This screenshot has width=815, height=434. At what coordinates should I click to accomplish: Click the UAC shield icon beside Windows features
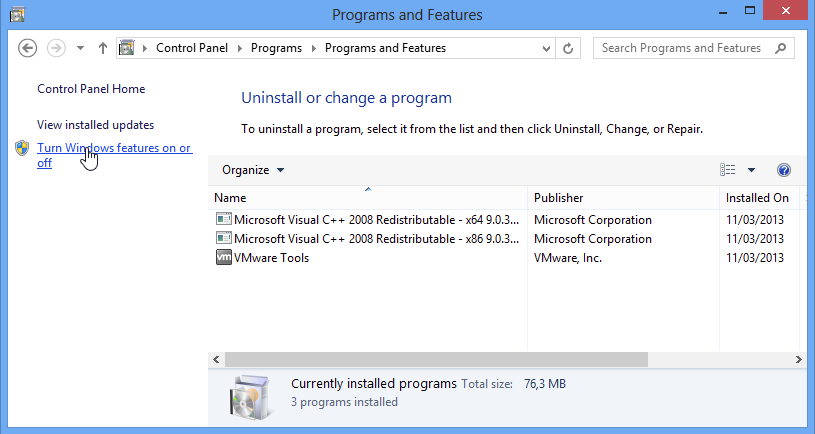(22, 148)
